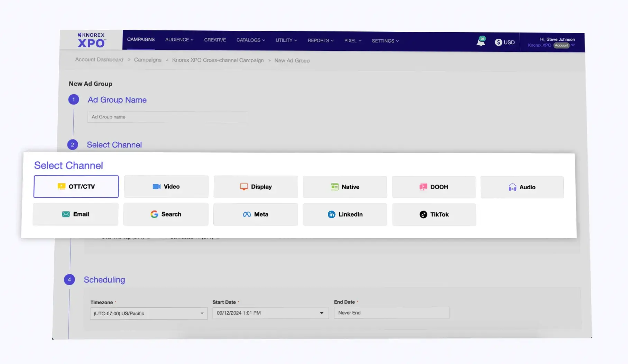Choose the Video channel option

166,186
